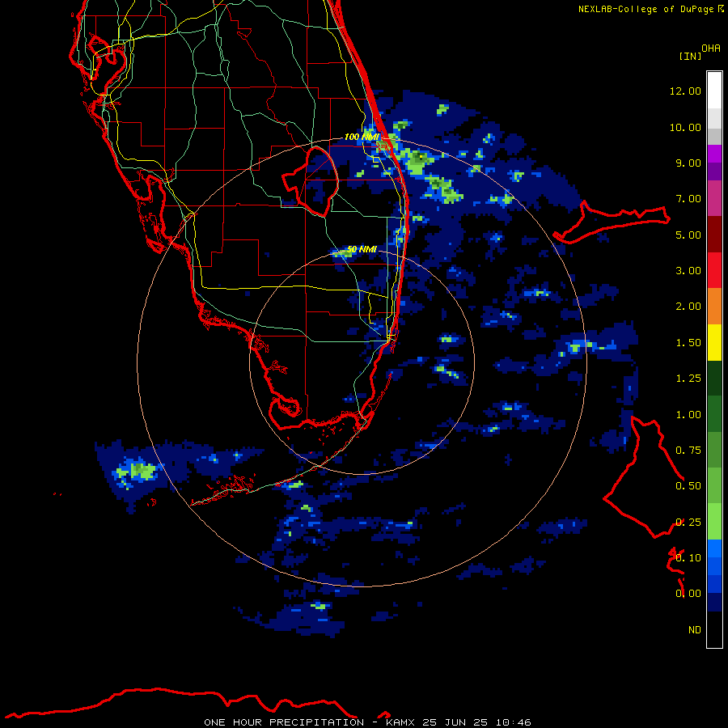Click the 0.25 legend value

click(688, 523)
